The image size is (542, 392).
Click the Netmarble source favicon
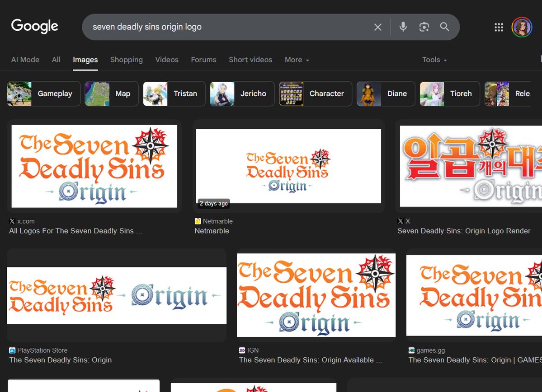[198, 221]
